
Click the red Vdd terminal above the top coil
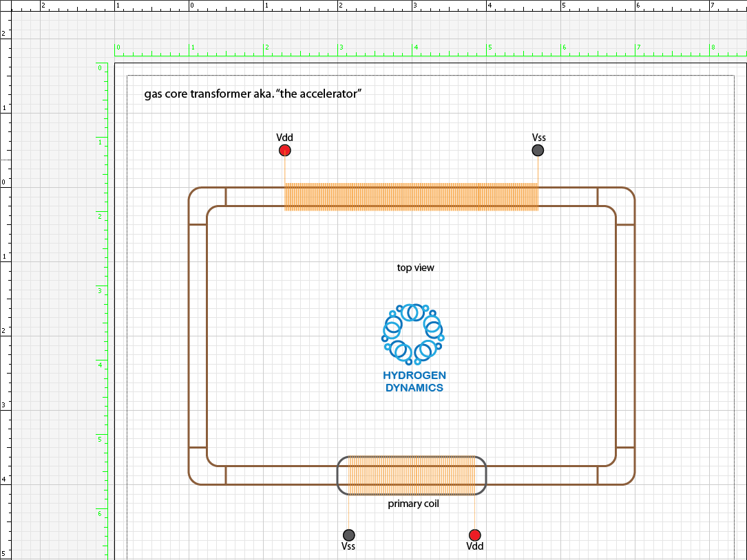(284, 151)
